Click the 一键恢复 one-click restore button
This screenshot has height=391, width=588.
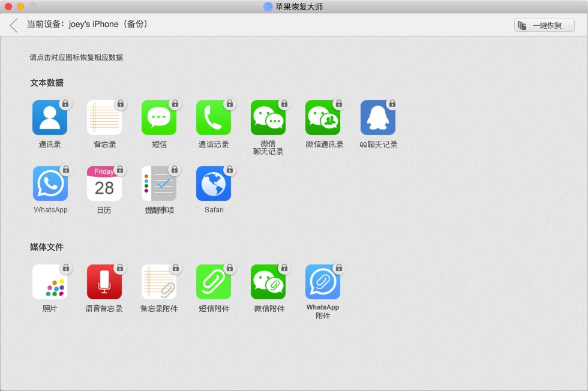544,25
